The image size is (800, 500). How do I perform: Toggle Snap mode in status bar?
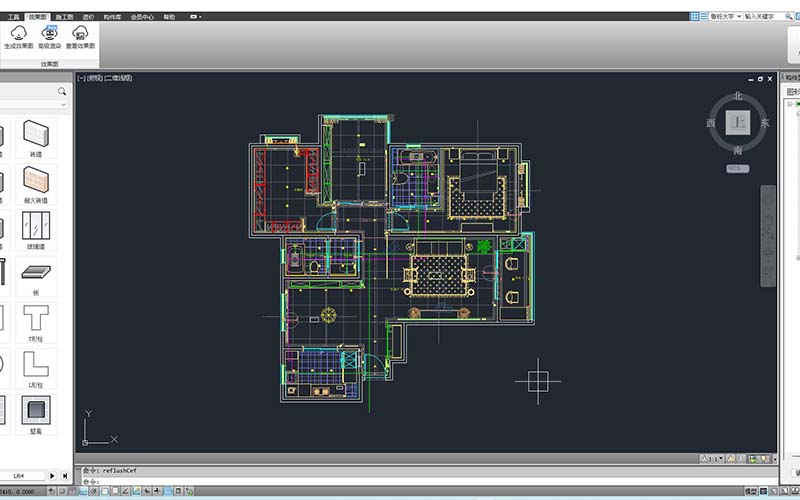pos(62,491)
